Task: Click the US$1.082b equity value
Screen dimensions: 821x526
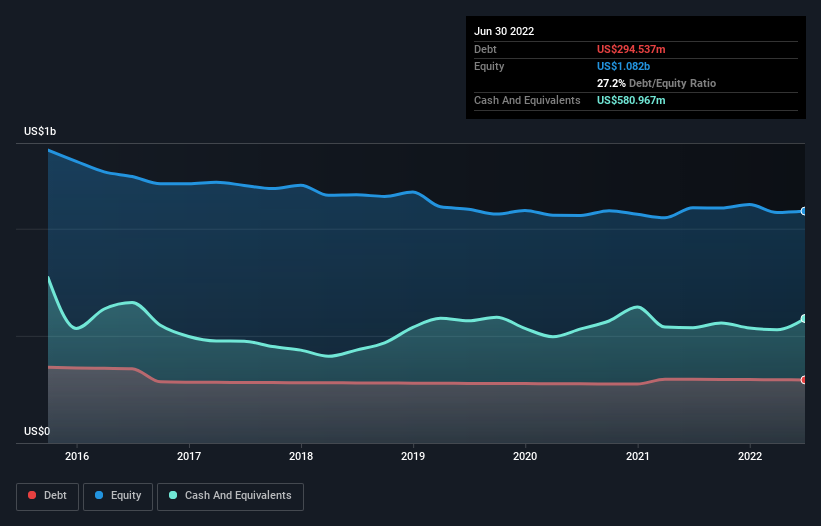Action: [623, 66]
